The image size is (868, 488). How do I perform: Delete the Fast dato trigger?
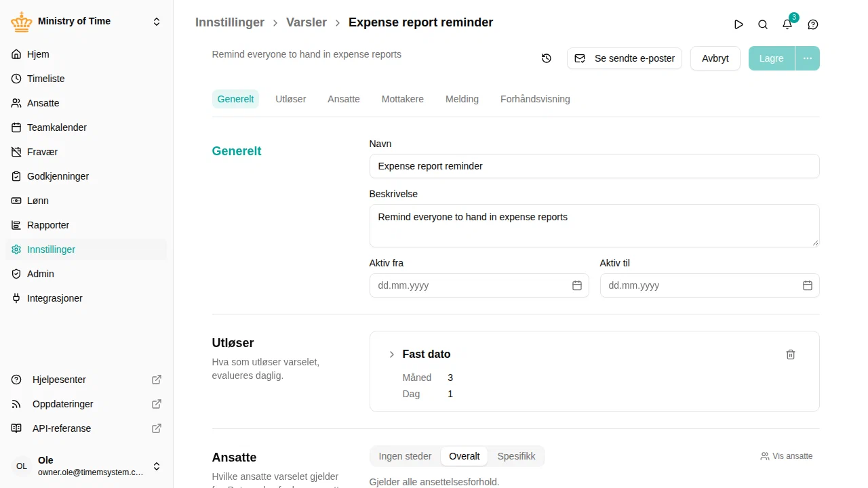click(x=791, y=354)
